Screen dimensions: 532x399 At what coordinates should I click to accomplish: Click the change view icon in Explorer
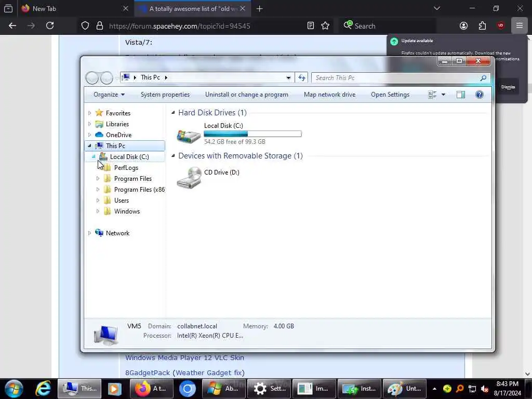click(432, 95)
